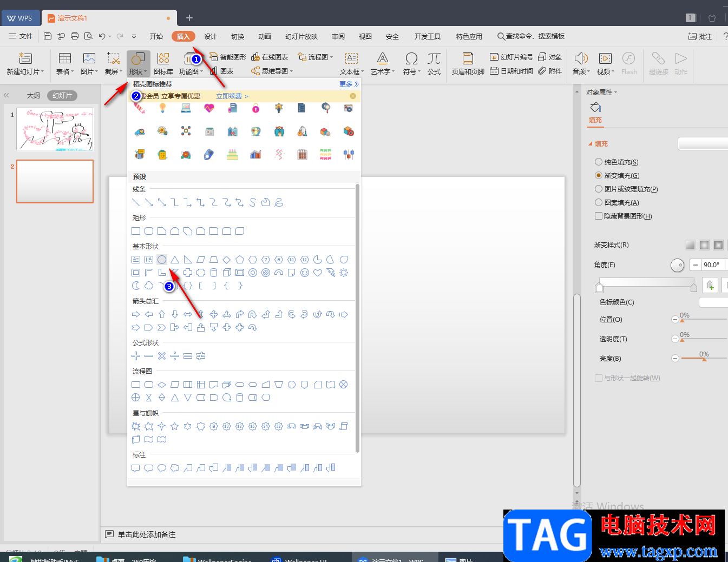
Task: Open the Transitions (切换) ribbon tab
Action: (238, 36)
